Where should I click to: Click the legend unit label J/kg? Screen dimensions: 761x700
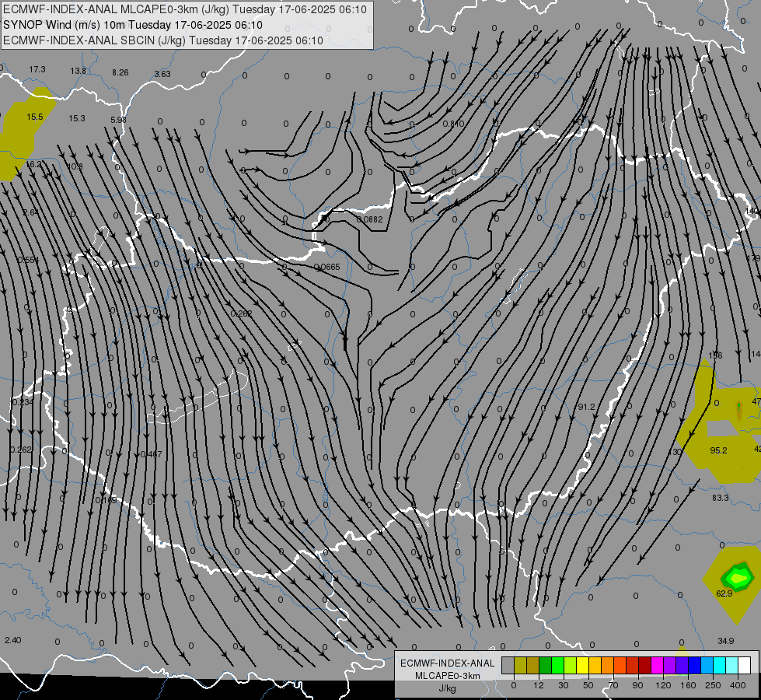[x=448, y=688]
